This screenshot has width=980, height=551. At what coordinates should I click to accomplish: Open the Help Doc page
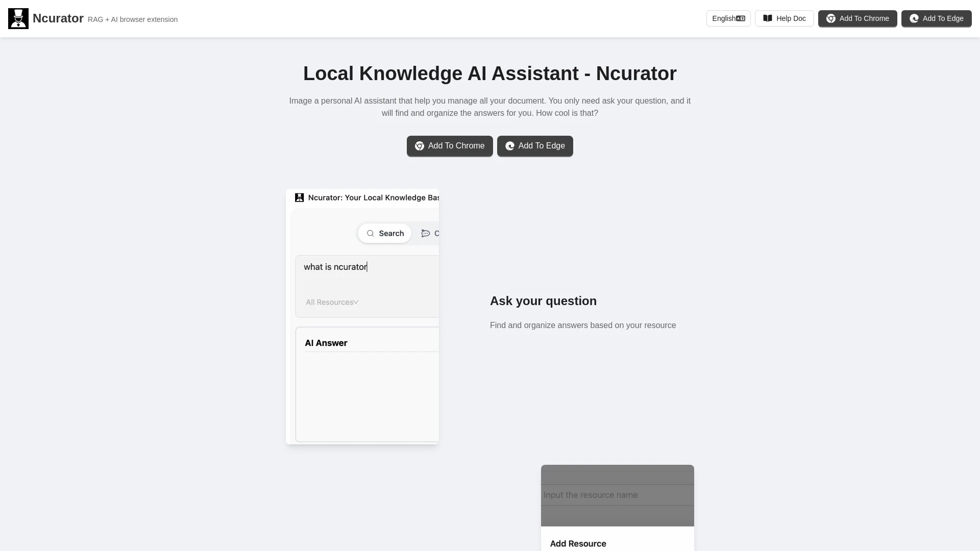[785, 18]
